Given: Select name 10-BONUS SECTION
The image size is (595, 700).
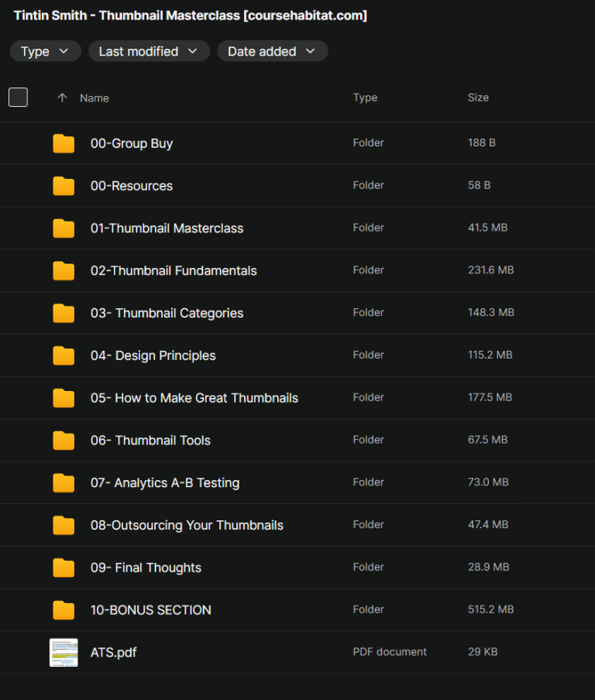Looking at the screenshot, I should point(151,610).
